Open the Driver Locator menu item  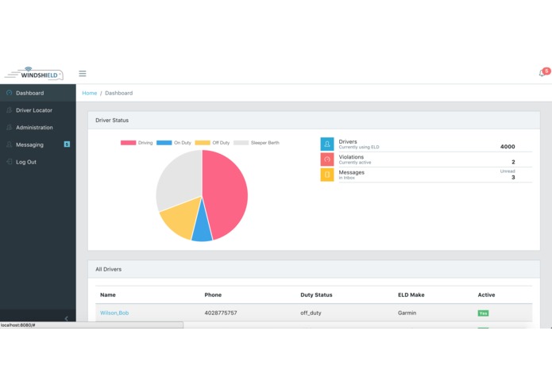(38, 110)
